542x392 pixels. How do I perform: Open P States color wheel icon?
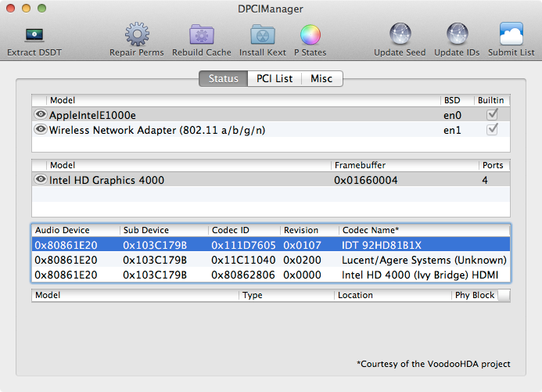click(310, 34)
